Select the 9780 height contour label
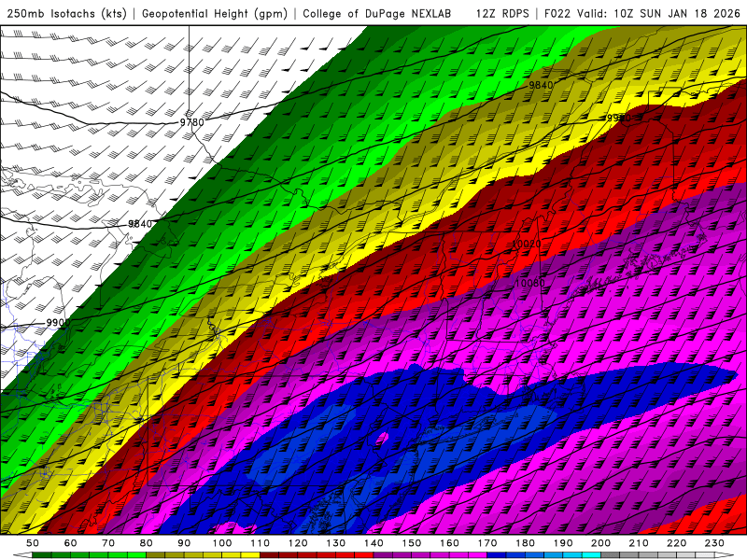747x560 pixels. click(191, 122)
